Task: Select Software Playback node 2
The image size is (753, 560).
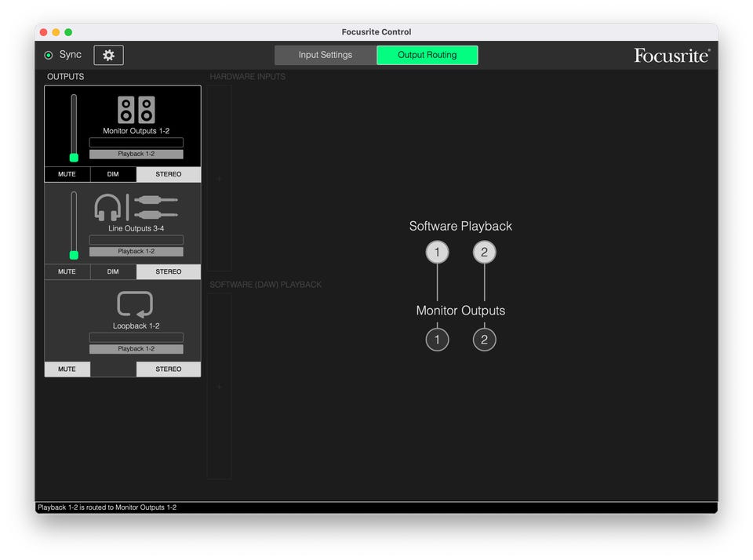Action: [484, 252]
